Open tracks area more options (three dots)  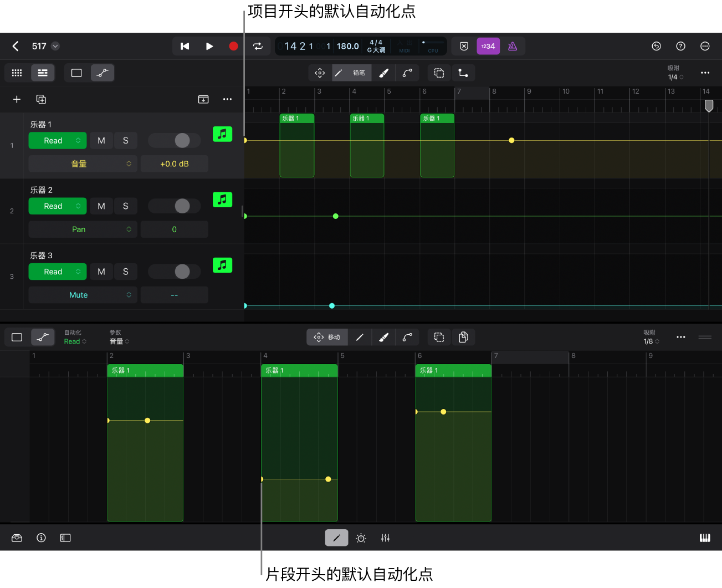click(x=705, y=73)
